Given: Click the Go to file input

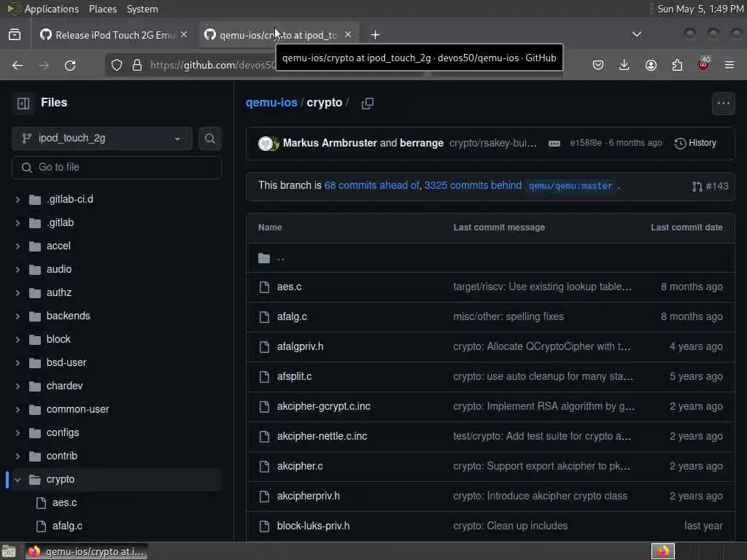Looking at the screenshot, I should pos(117,168).
